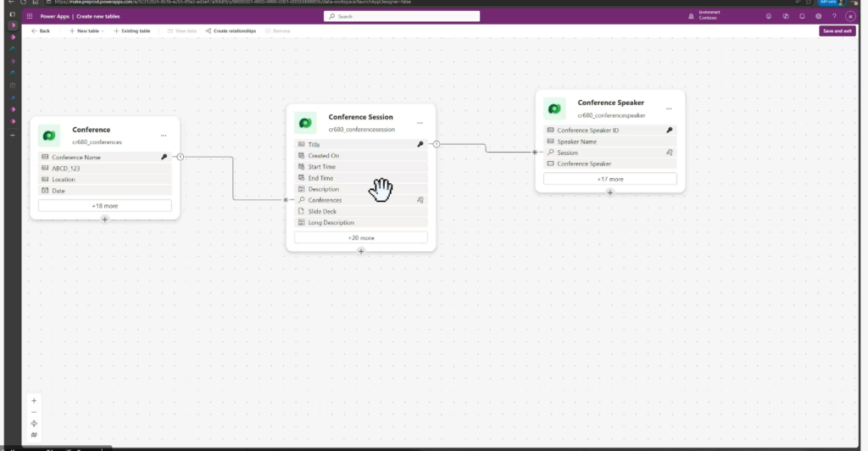Select the Created On column

click(x=361, y=155)
